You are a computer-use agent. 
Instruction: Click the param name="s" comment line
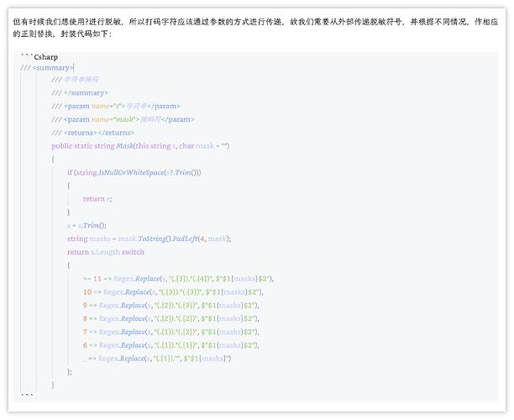click(x=116, y=106)
